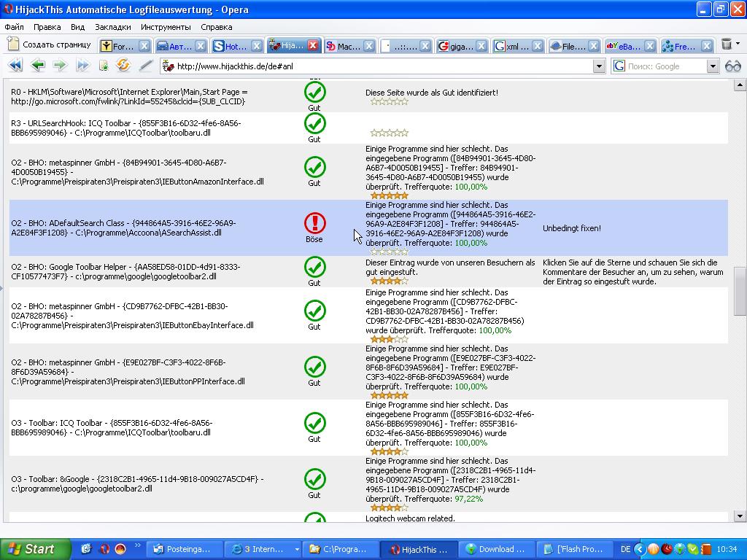This screenshot has width=747, height=560.
Task: Go back with the green back arrow
Action: (x=38, y=65)
